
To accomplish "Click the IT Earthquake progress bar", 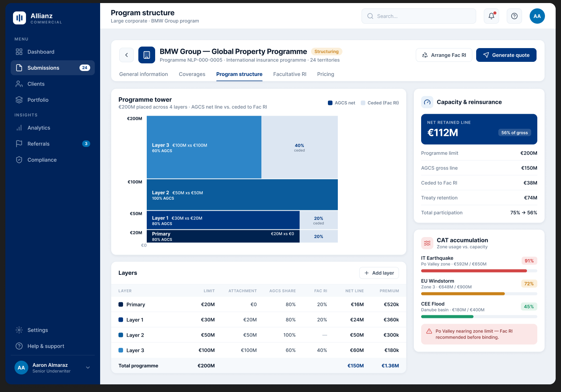I will [x=479, y=271].
